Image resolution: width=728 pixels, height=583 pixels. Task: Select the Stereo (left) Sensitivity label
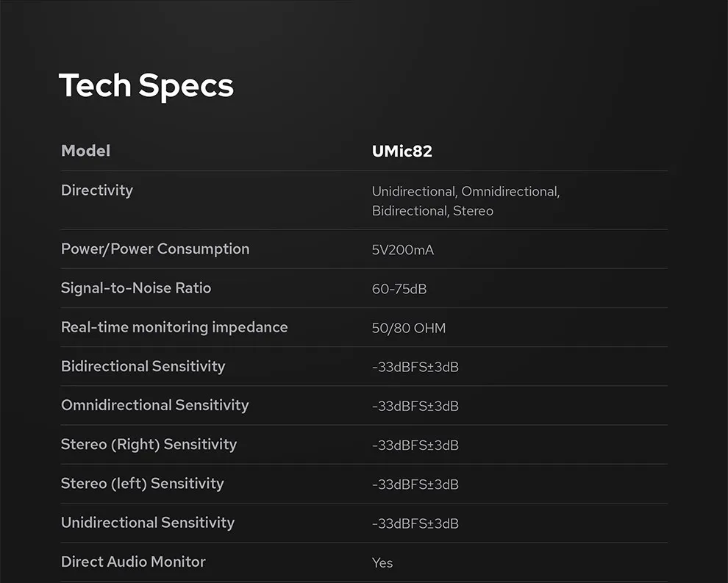[x=143, y=484]
